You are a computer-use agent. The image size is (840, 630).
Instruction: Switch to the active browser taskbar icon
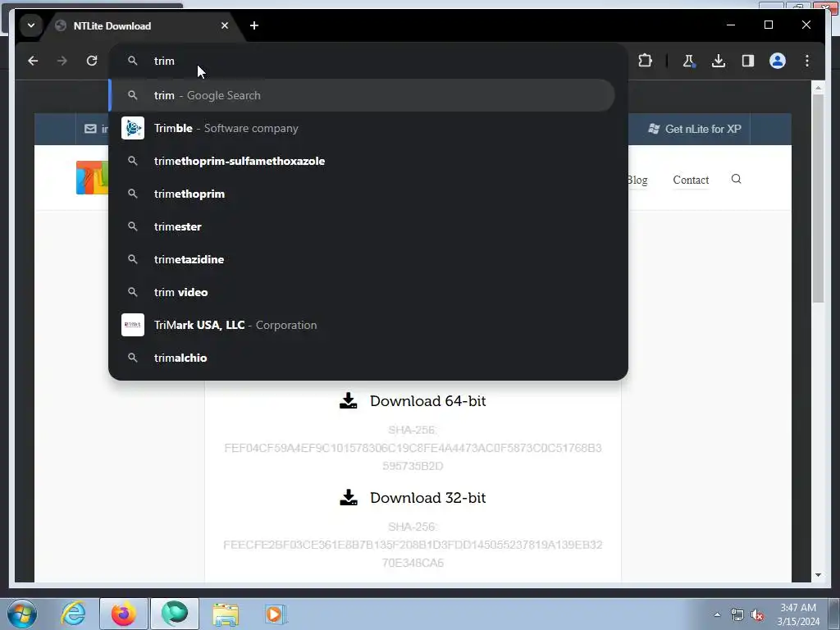tap(175, 614)
